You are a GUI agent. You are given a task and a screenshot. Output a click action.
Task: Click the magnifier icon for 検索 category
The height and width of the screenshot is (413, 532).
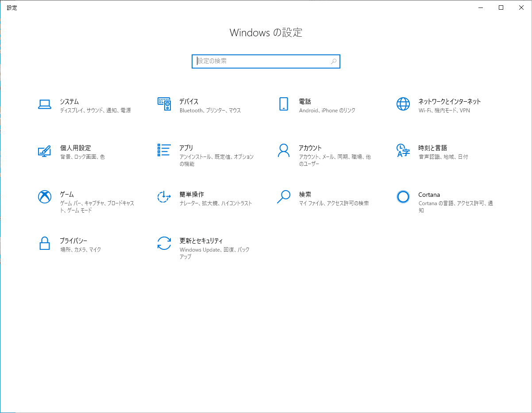pyautogui.click(x=284, y=197)
